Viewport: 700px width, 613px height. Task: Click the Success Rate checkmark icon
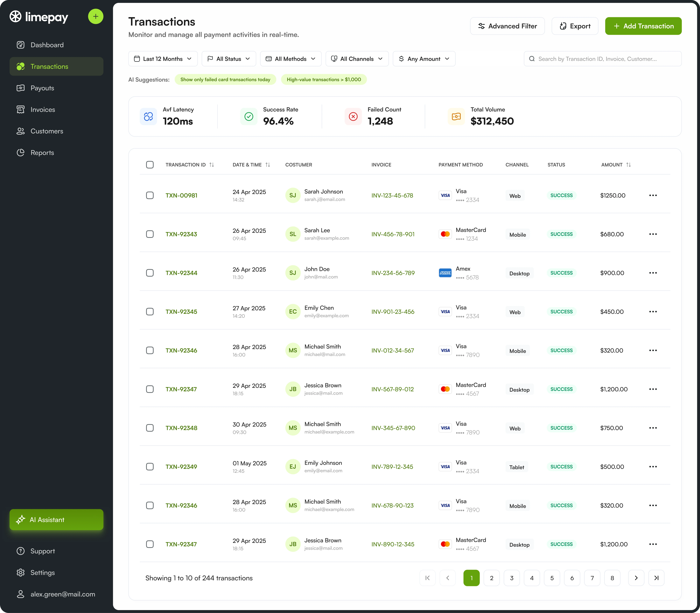tap(249, 117)
